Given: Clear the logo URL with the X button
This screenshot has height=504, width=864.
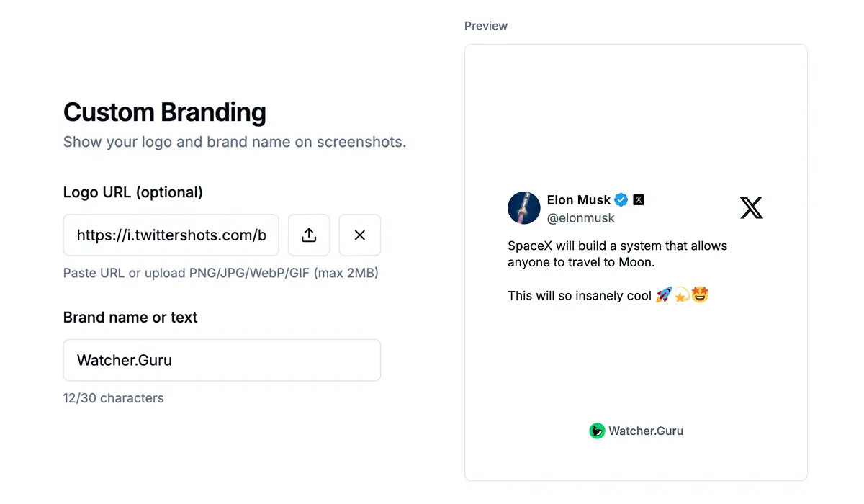Looking at the screenshot, I should [360, 235].
